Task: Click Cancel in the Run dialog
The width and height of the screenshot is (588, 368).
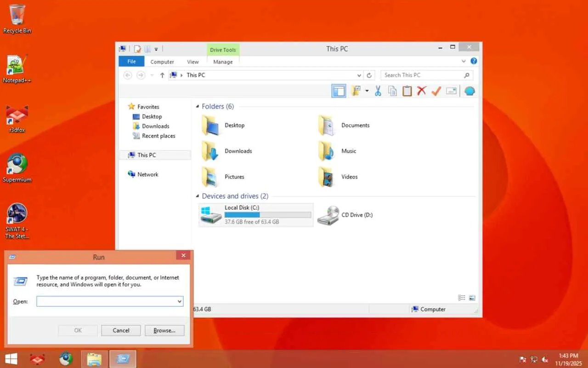Action: click(x=121, y=330)
